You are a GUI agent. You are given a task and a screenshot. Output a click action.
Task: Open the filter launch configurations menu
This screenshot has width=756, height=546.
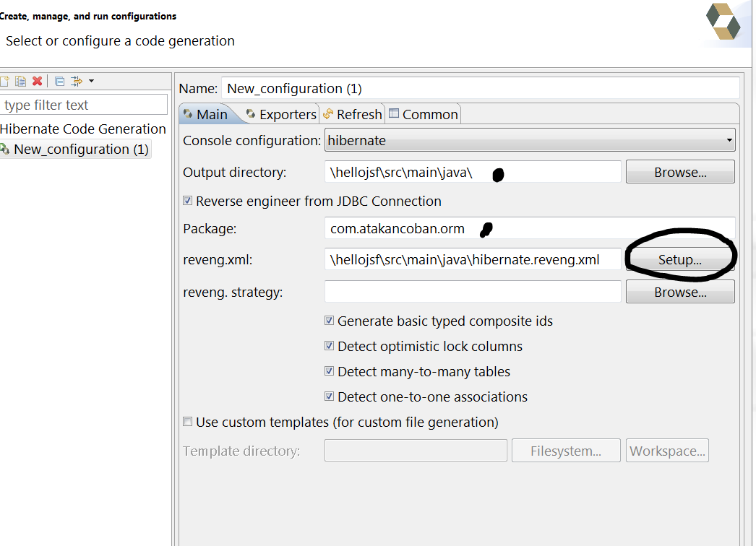point(82,81)
